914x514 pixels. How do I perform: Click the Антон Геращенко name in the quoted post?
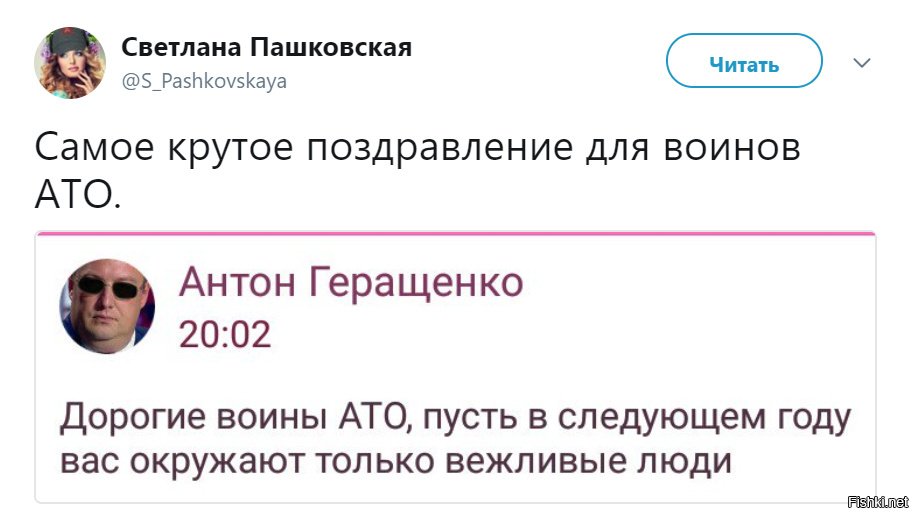tap(351, 282)
